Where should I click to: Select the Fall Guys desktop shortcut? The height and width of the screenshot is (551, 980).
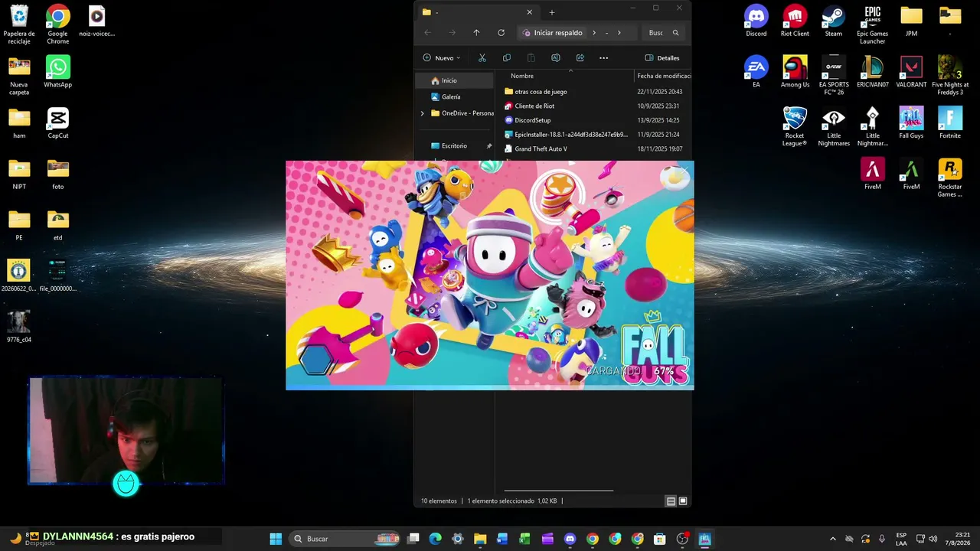[x=911, y=122]
